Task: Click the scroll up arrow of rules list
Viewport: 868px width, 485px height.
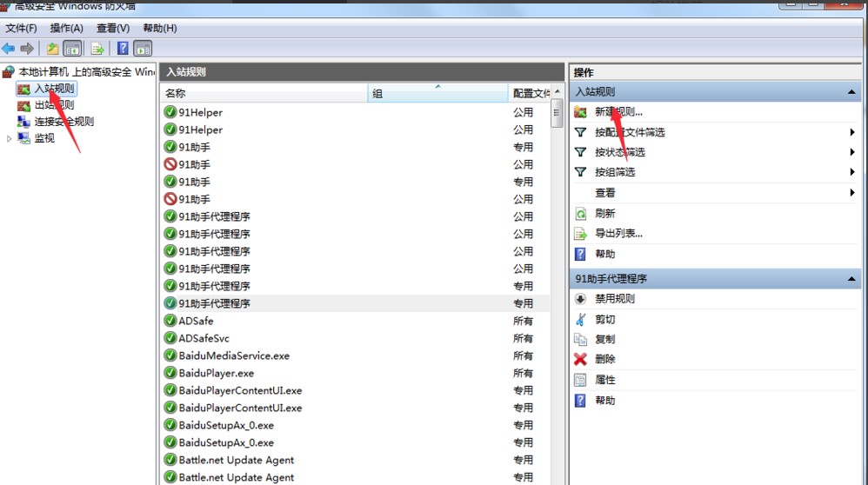Action: click(557, 91)
